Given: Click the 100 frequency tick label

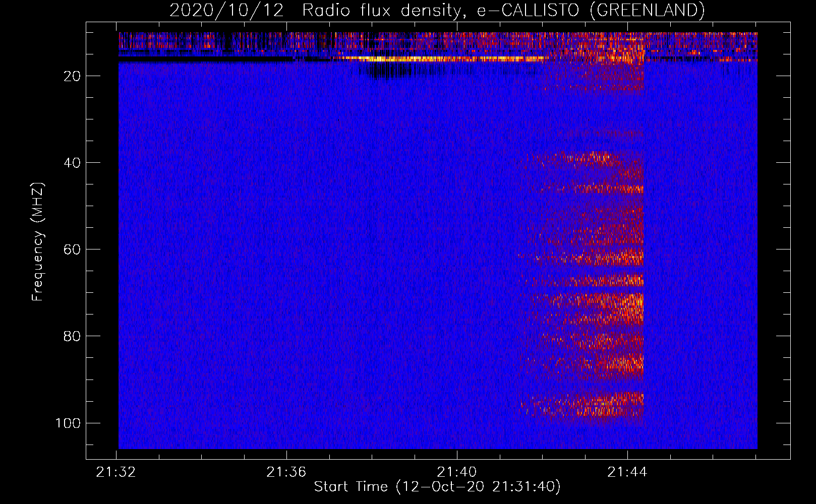Looking at the screenshot, I should 68,423.
